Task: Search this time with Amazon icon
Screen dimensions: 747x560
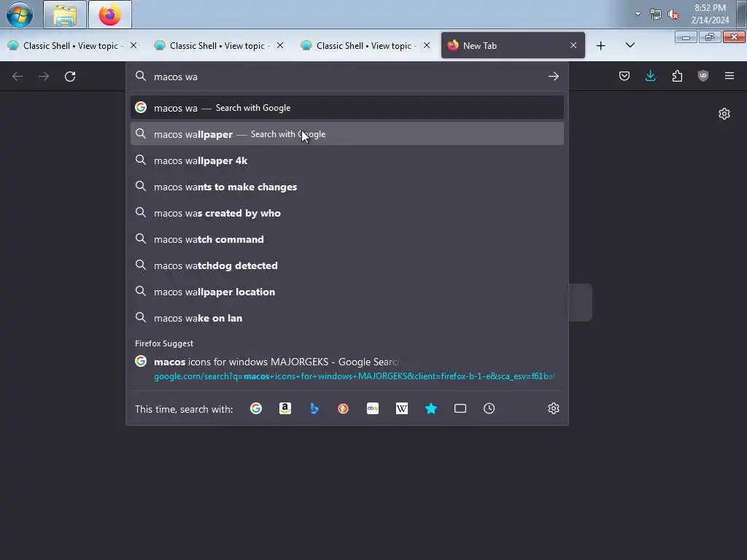Action: tap(285, 408)
